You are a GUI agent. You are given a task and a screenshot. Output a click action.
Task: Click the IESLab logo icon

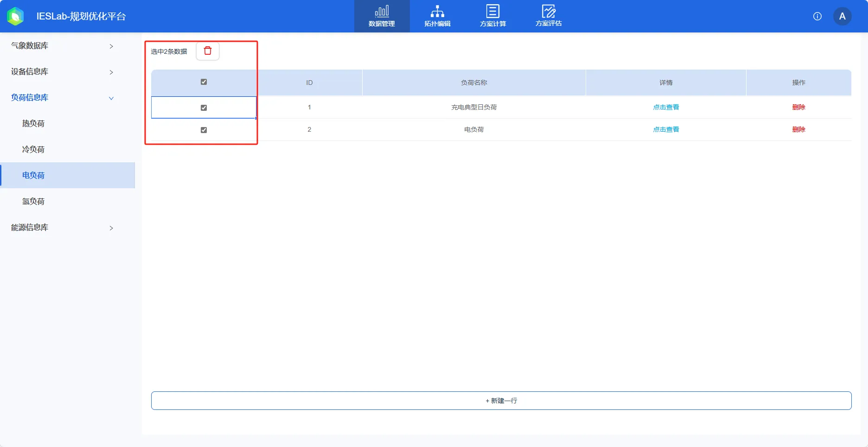pos(15,16)
